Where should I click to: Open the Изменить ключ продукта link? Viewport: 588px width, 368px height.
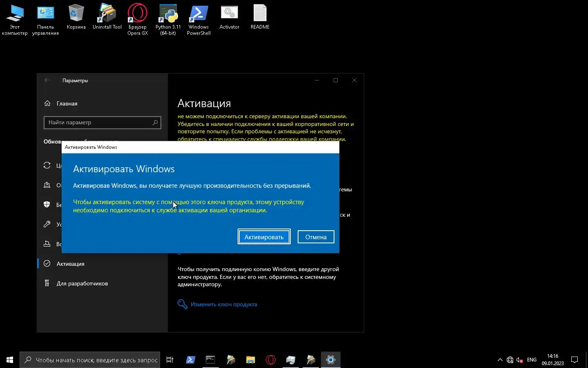click(224, 304)
